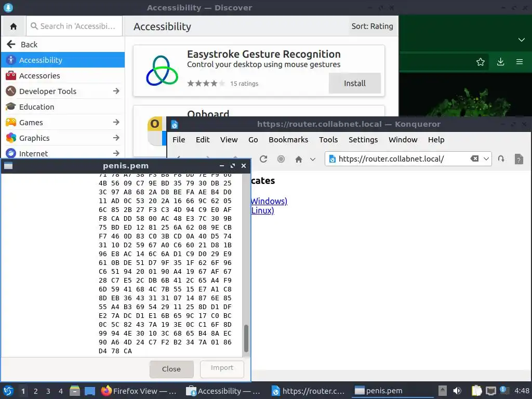
Task: Open the Firefox hamburger menu
Action: [x=520, y=62]
